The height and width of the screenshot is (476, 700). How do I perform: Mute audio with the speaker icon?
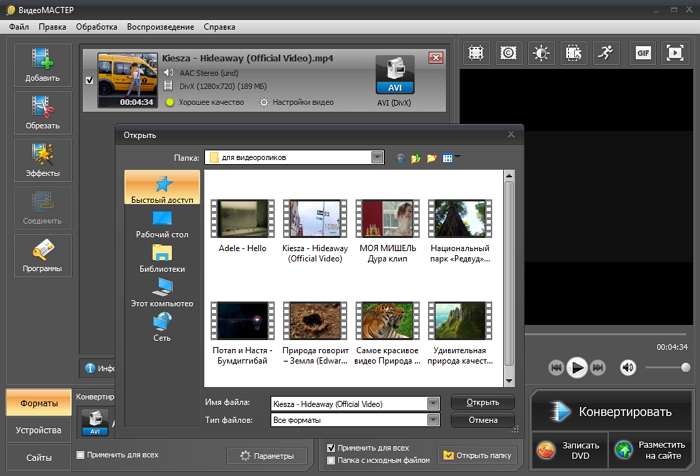click(x=628, y=367)
